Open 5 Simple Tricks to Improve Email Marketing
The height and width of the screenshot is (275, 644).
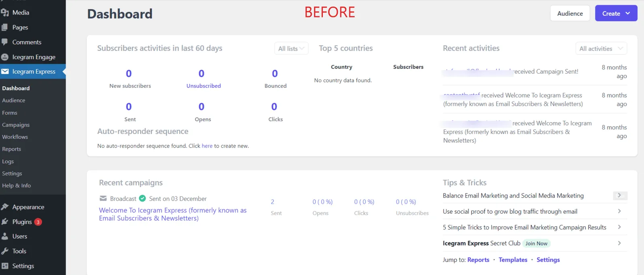click(x=524, y=227)
